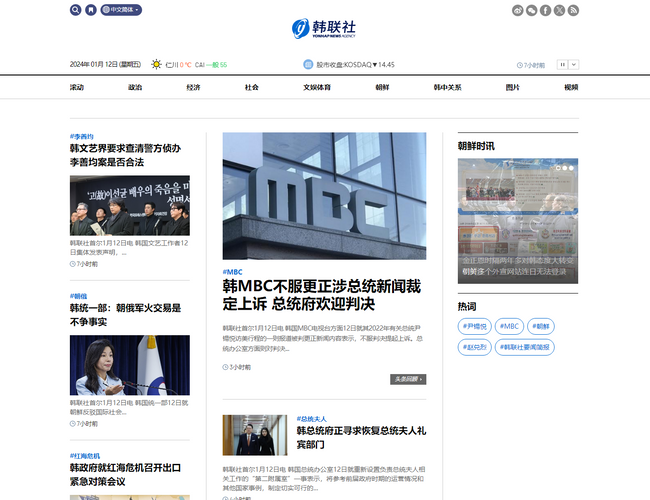
Task: Open the WeChat social icon
Action: [531, 10]
